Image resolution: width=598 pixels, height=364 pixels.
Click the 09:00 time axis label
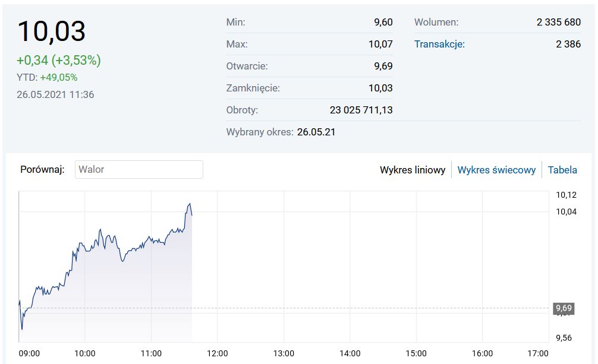click(29, 353)
